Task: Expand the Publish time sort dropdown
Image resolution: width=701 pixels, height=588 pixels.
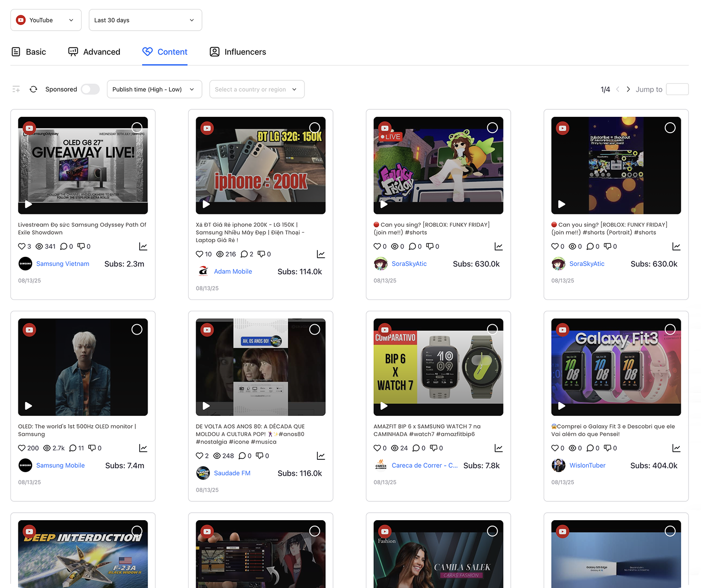Action: point(154,90)
